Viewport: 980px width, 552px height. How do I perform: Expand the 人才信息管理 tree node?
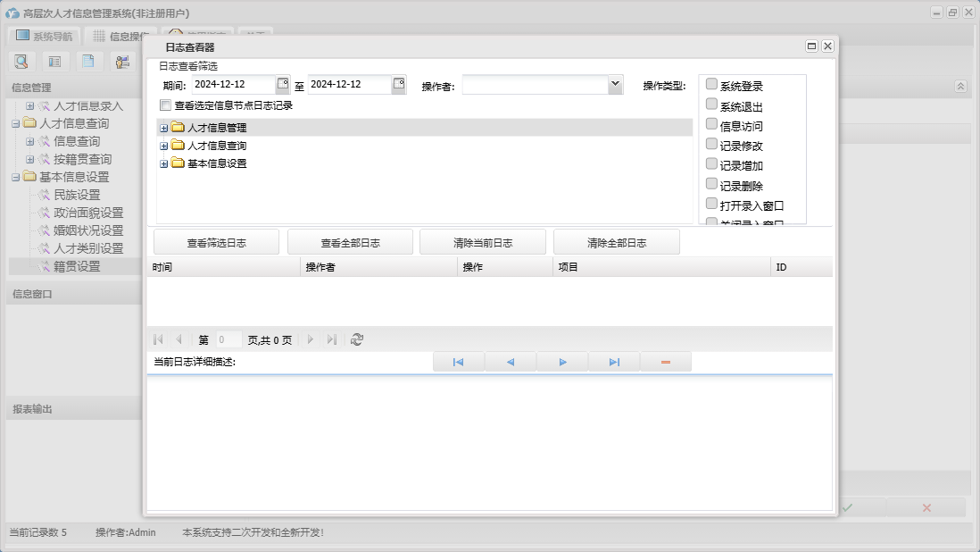pyautogui.click(x=163, y=128)
